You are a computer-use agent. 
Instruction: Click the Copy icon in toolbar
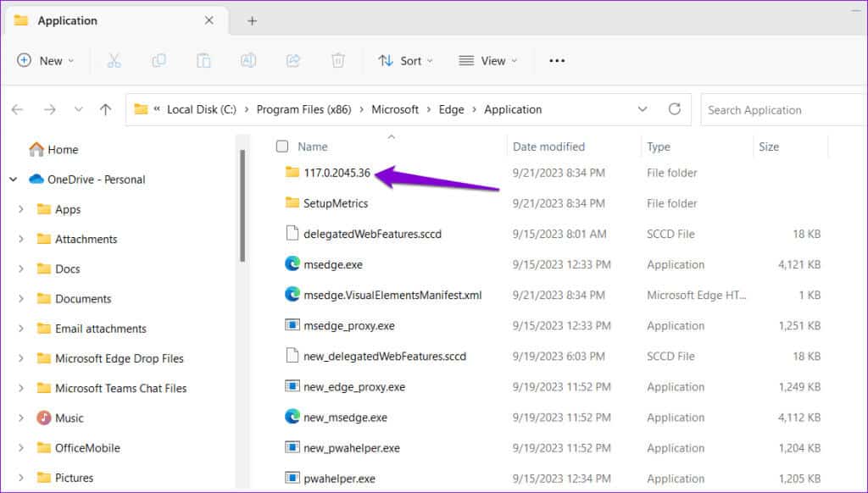pyautogui.click(x=159, y=61)
